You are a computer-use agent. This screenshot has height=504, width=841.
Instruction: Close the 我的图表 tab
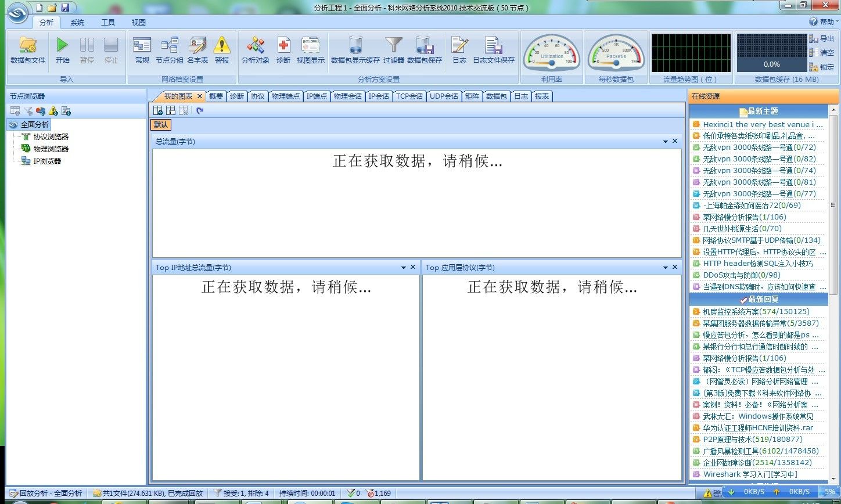[200, 96]
